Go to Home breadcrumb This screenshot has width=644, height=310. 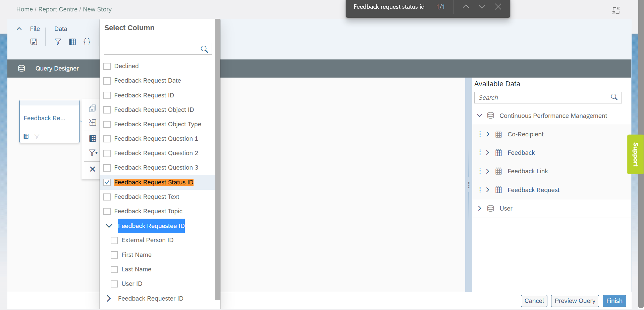click(x=24, y=9)
